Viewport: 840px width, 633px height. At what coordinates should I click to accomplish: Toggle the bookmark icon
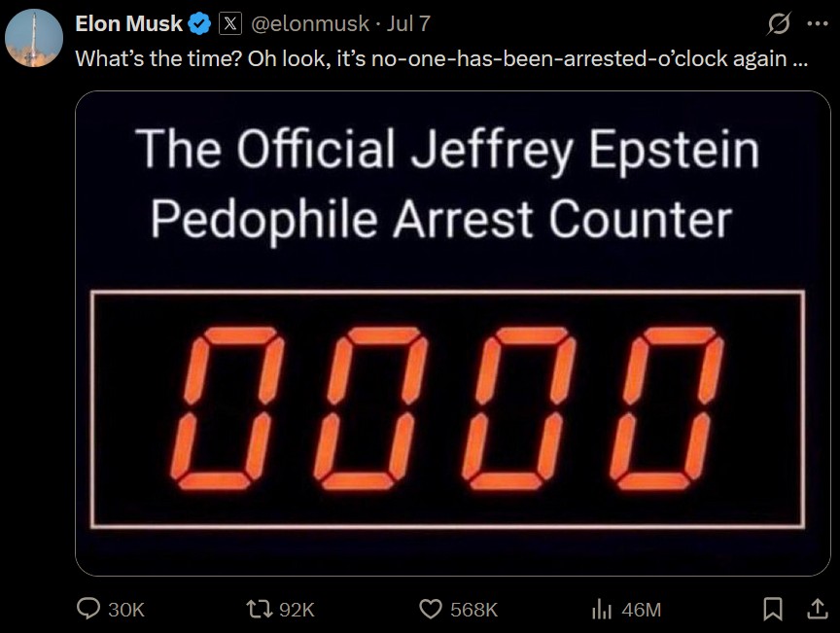[773, 609]
